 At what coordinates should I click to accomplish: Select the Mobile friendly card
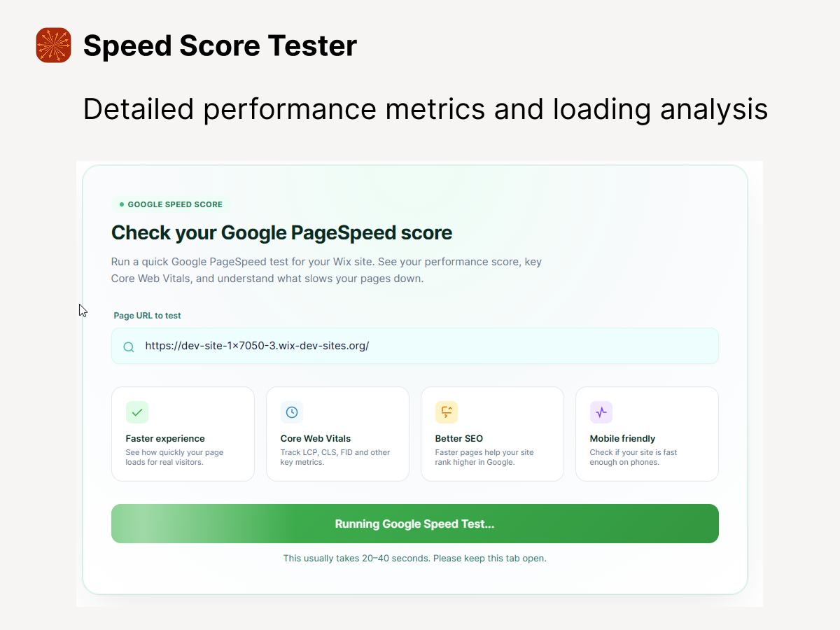pyautogui.click(x=647, y=434)
